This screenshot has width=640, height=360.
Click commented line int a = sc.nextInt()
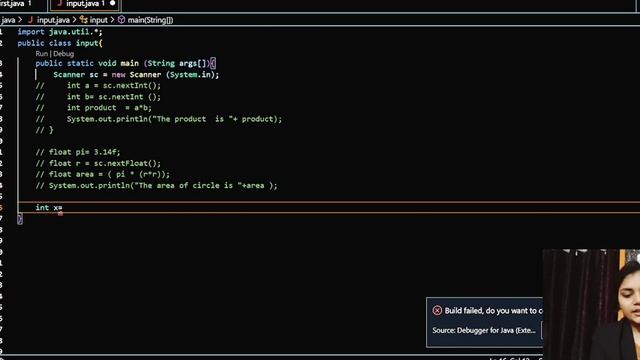pos(98,86)
